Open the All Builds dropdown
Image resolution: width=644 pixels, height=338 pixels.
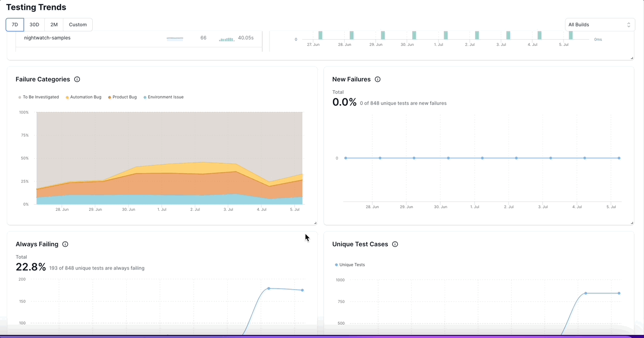pyautogui.click(x=599, y=24)
